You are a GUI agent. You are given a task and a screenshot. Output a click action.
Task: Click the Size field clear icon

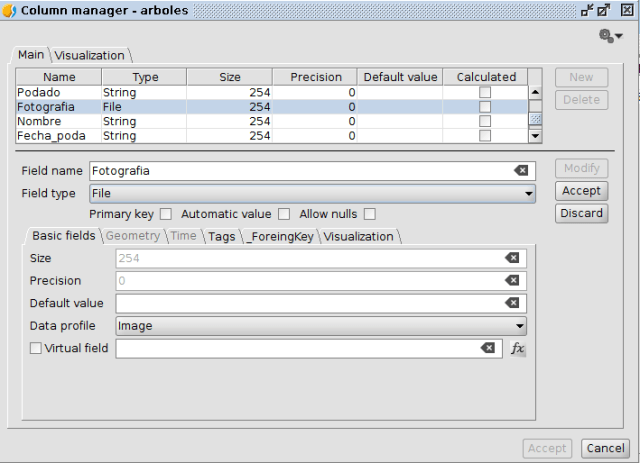[x=512, y=258]
